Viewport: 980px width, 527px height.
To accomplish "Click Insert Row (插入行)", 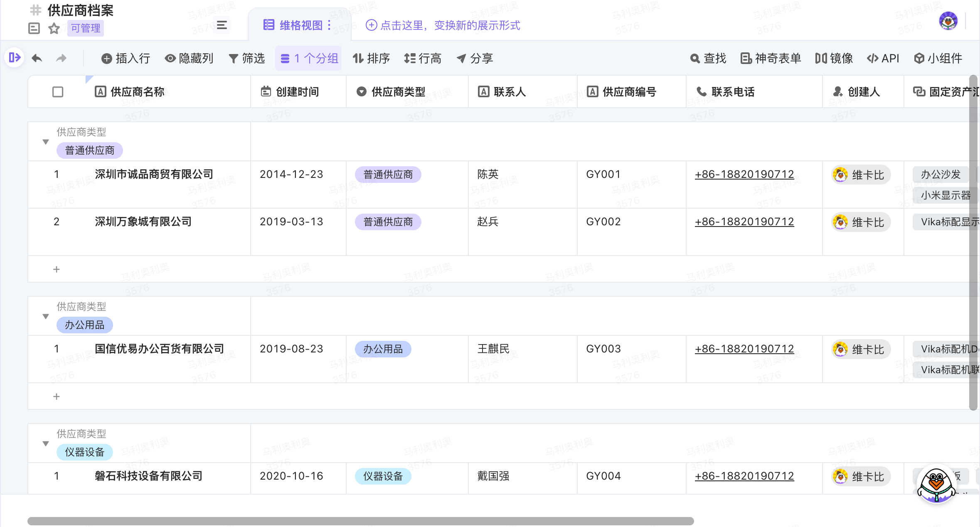I will pyautogui.click(x=126, y=58).
